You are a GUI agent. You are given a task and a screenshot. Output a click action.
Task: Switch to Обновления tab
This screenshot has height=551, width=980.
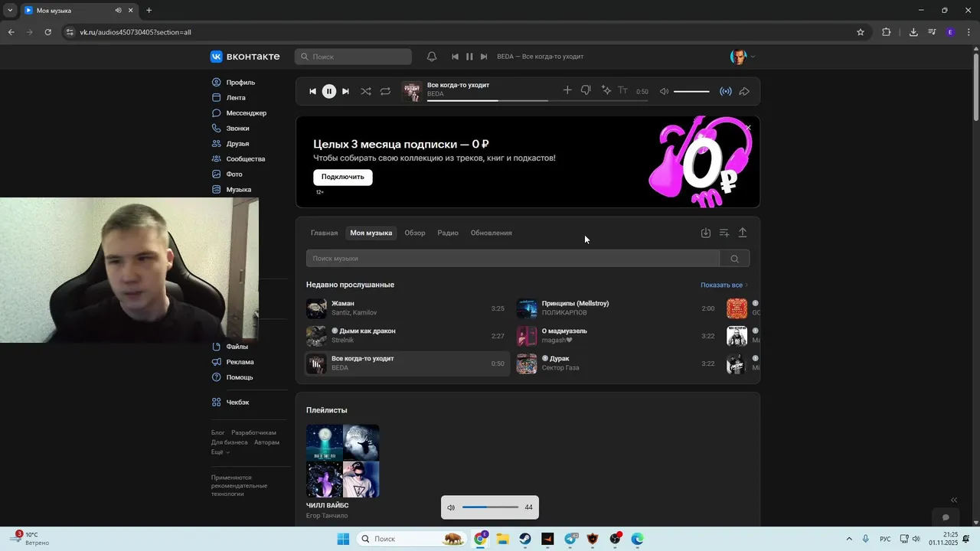click(492, 233)
